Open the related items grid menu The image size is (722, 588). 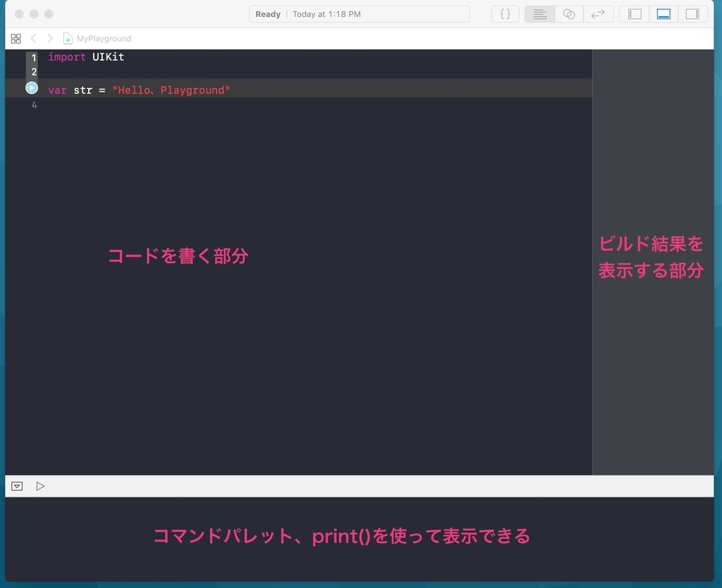[x=16, y=39]
